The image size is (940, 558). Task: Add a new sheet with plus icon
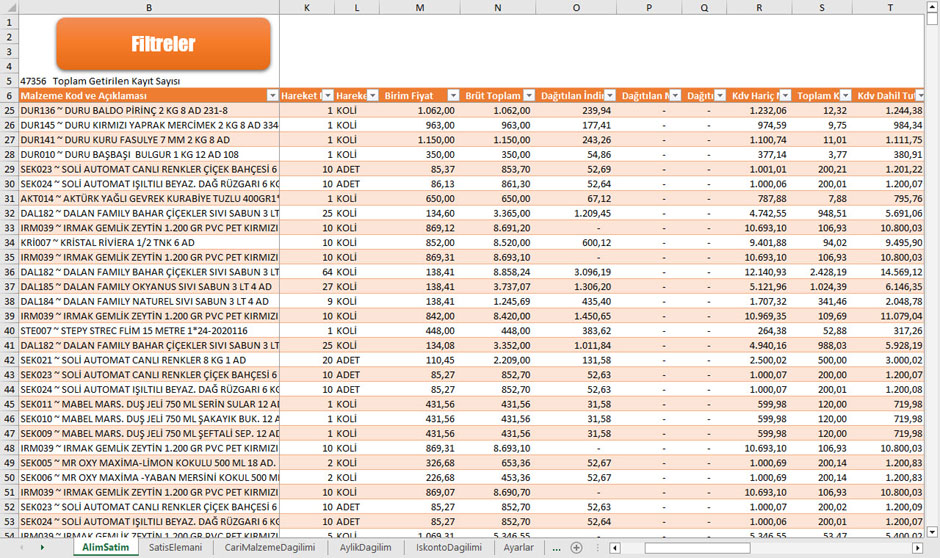click(x=576, y=548)
